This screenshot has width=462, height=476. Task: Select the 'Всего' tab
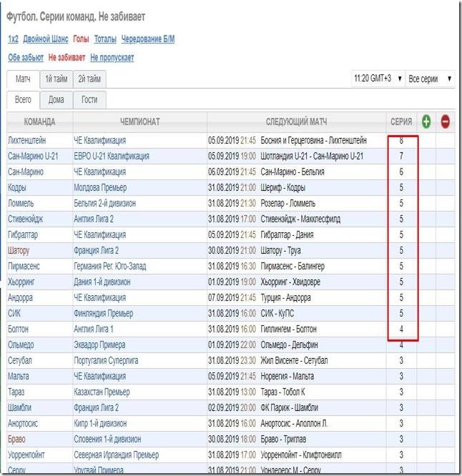click(x=23, y=100)
